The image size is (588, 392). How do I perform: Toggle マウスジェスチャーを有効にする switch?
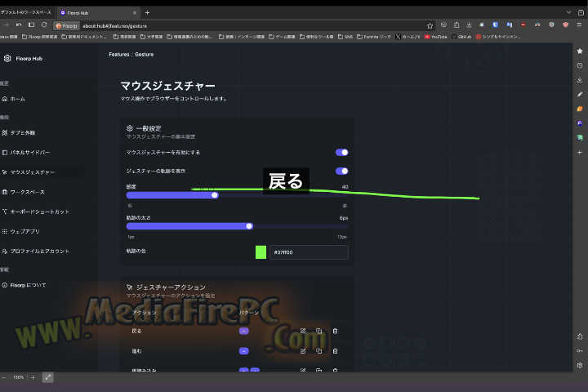[341, 152]
